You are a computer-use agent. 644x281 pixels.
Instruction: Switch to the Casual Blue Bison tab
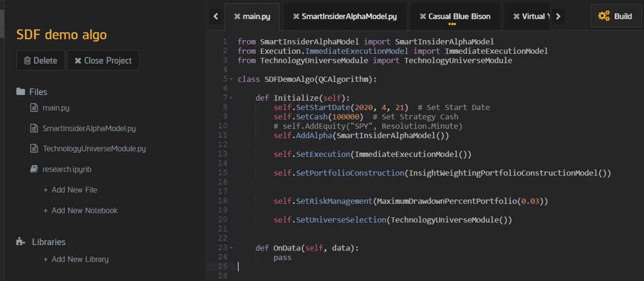pos(459,17)
